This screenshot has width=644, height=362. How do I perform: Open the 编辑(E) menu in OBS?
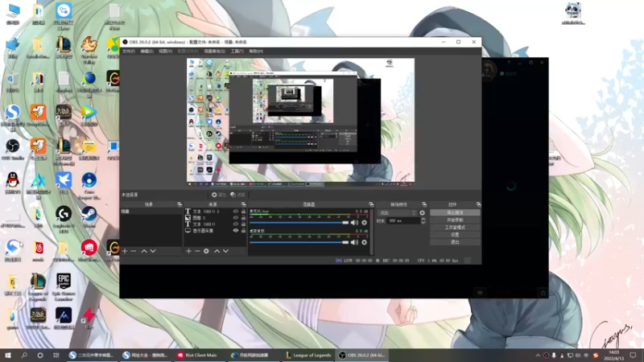[147, 51]
